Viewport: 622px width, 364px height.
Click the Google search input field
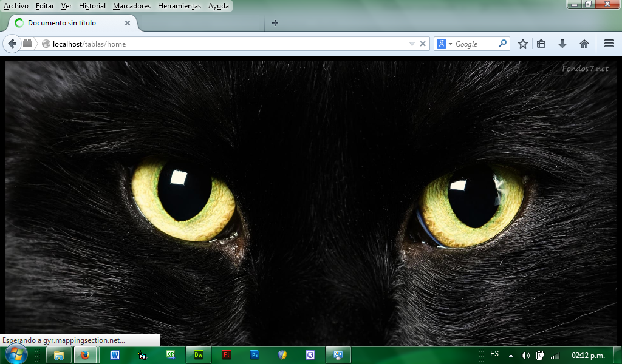coord(475,44)
